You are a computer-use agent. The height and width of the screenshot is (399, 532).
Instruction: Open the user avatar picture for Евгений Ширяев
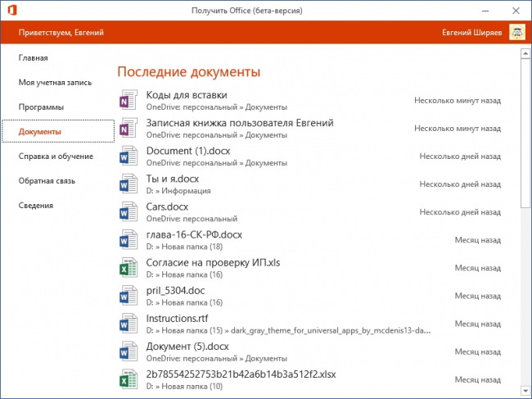click(x=517, y=32)
